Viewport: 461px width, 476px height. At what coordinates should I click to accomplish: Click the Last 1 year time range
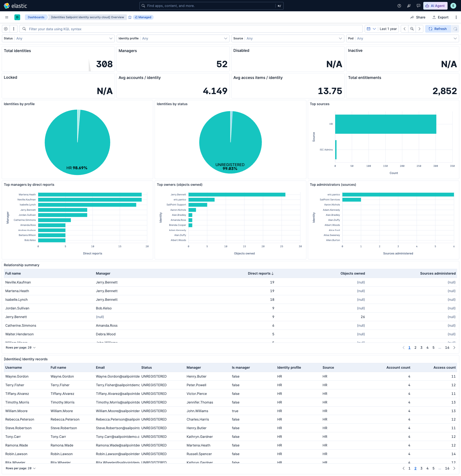(x=388, y=29)
